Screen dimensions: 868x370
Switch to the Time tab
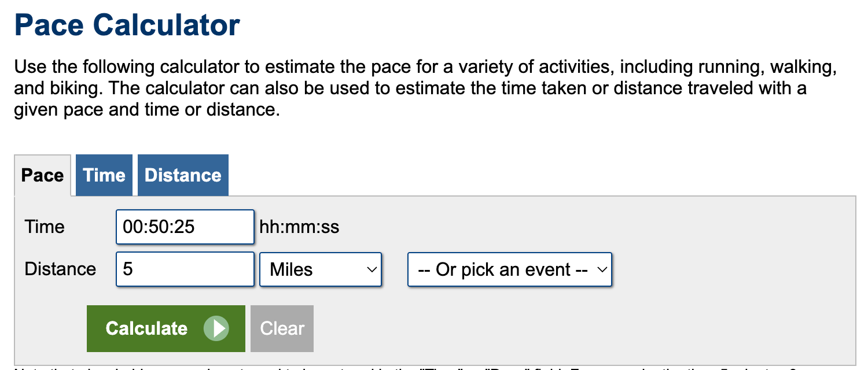coord(104,175)
